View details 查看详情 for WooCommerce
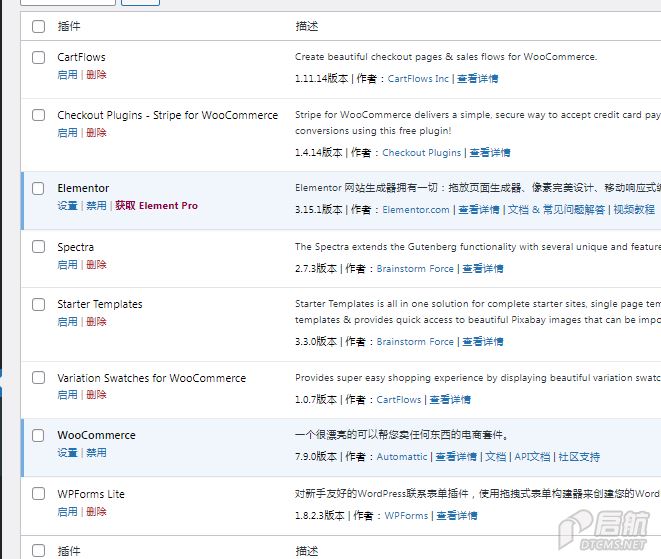Image resolution: width=661 pixels, height=559 pixels. click(x=456, y=457)
